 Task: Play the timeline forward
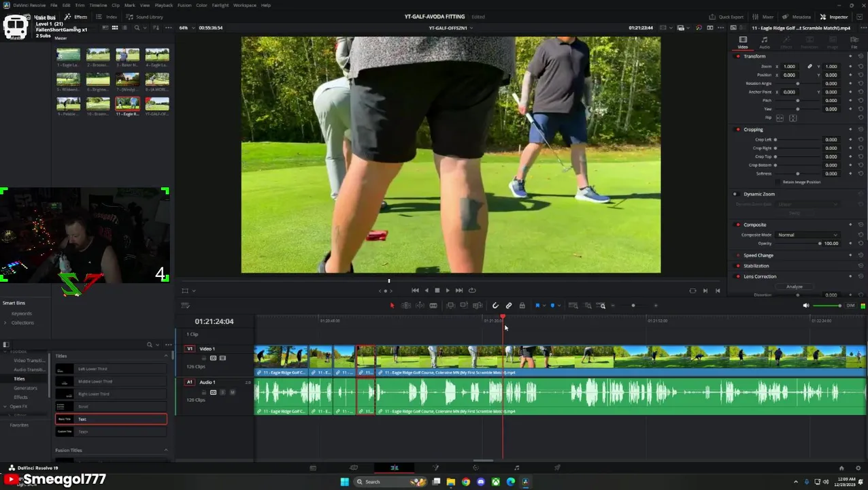447,291
